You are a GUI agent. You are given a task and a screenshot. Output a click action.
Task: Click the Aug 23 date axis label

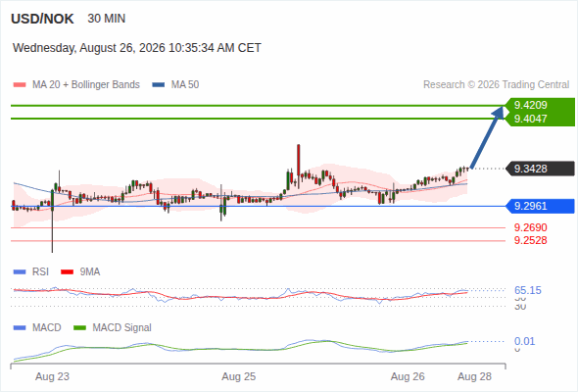coord(52,376)
